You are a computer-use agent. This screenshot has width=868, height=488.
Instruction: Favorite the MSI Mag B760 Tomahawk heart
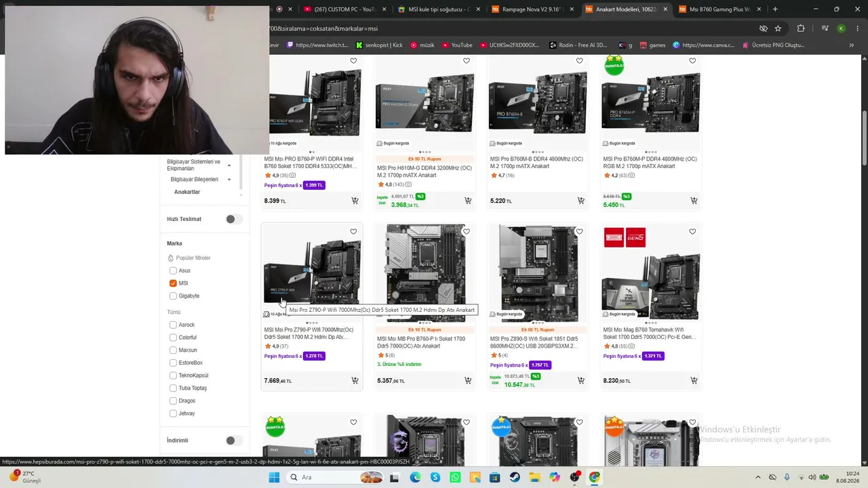click(x=692, y=232)
